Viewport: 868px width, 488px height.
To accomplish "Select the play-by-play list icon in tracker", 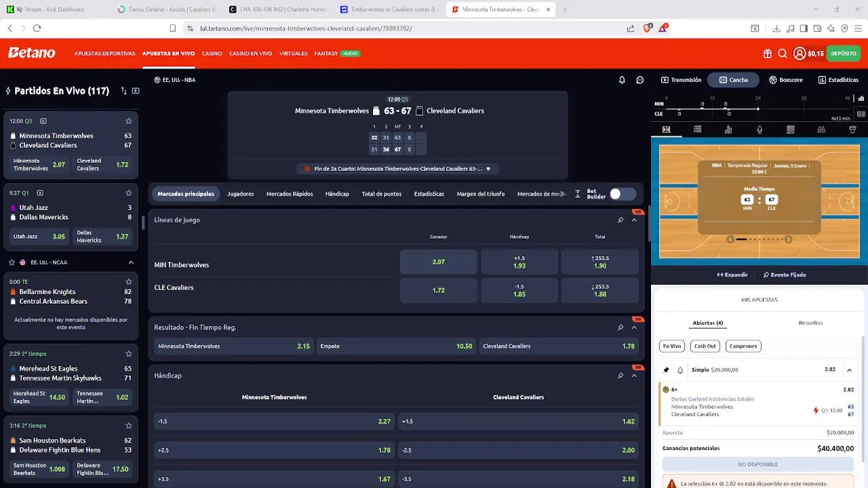I will click(697, 129).
